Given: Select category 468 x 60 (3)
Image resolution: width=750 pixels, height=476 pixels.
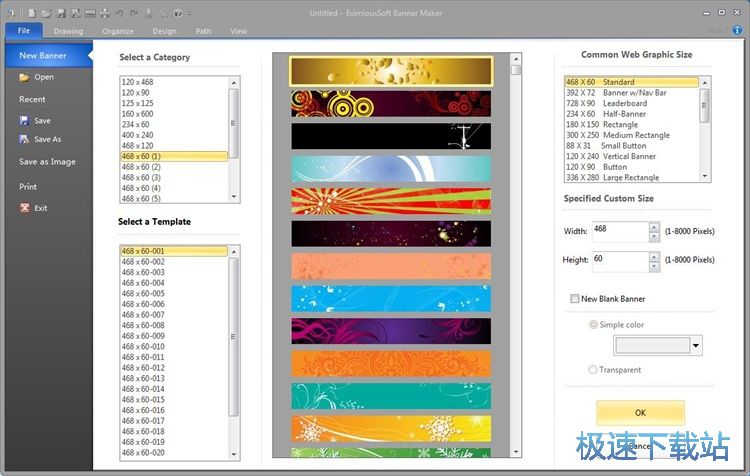Looking at the screenshot, I should pyautogui.click(x=174, y=177).
